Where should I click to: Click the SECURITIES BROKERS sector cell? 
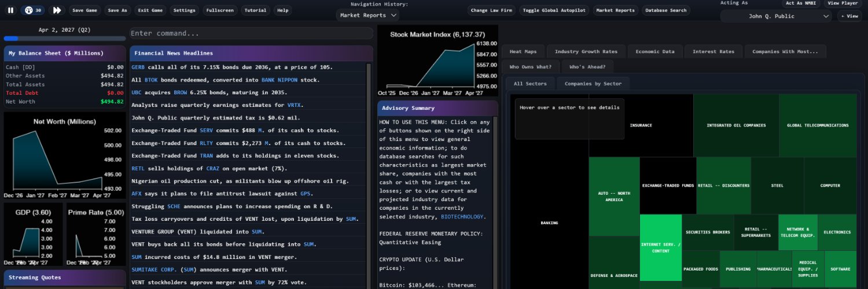click(x=708, y=232)
